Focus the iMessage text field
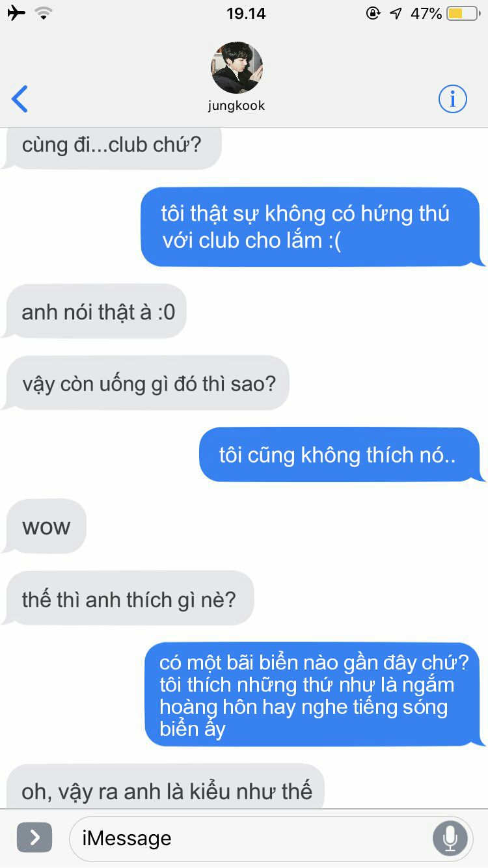This screenshot has height=868, width=488. pos(271,838)
